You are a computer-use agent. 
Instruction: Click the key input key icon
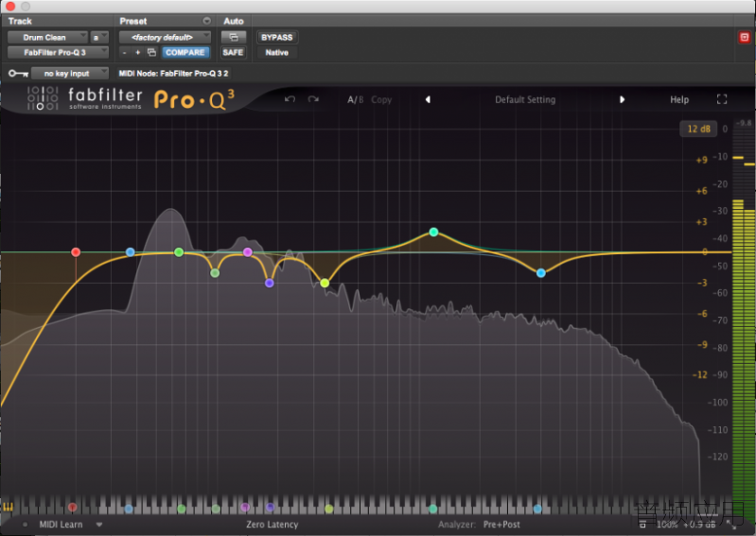[18, 73]
